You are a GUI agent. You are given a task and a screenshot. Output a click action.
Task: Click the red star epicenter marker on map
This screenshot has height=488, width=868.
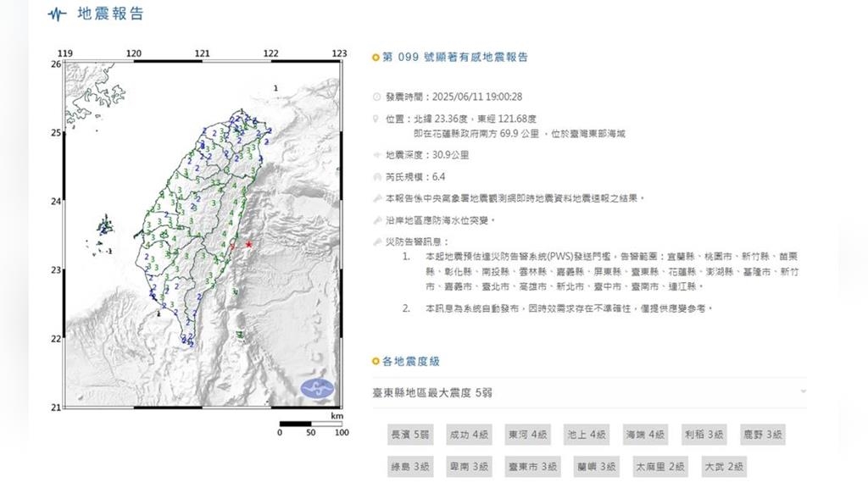tap(248, 244)
